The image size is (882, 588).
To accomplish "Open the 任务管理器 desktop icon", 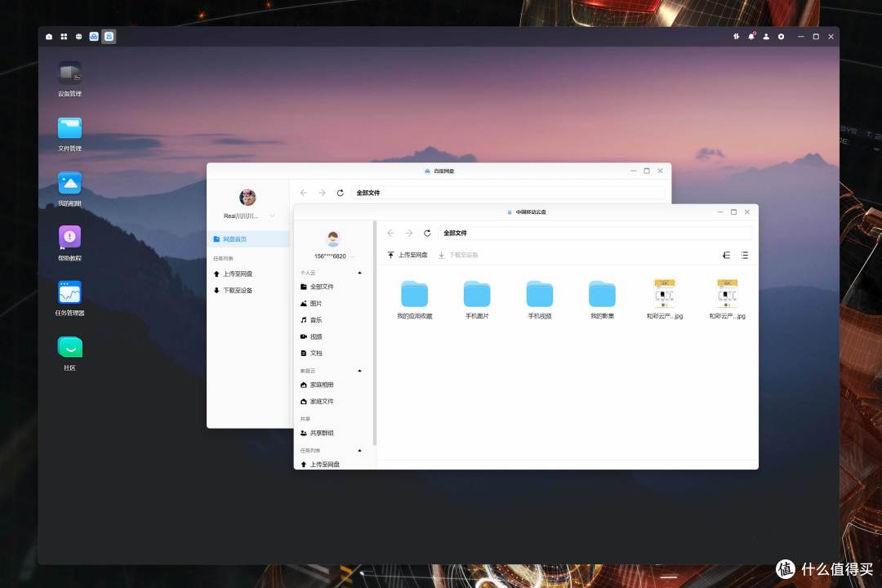I will pyautogui.click(x=69, y=292).
